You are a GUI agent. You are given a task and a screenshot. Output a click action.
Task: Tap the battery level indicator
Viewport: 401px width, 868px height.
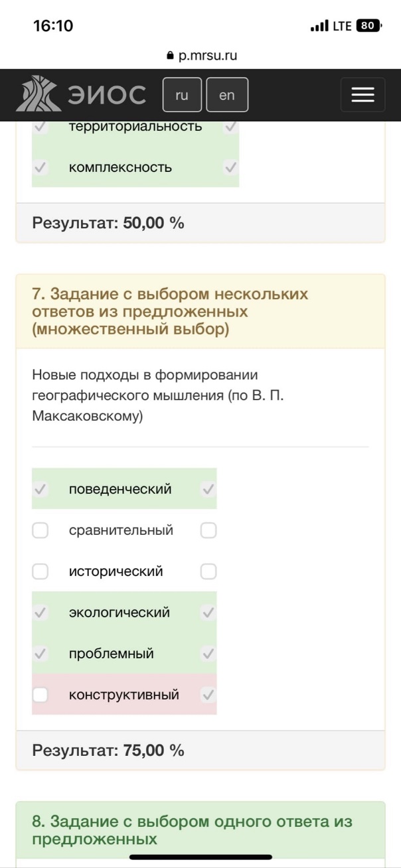coord(370,26)
